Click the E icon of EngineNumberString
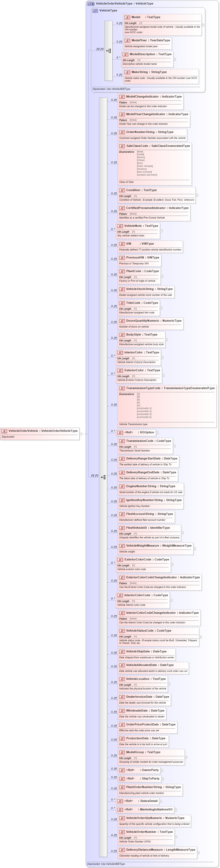The width and height of the screenshot is (220, 868). coord(122,486)
